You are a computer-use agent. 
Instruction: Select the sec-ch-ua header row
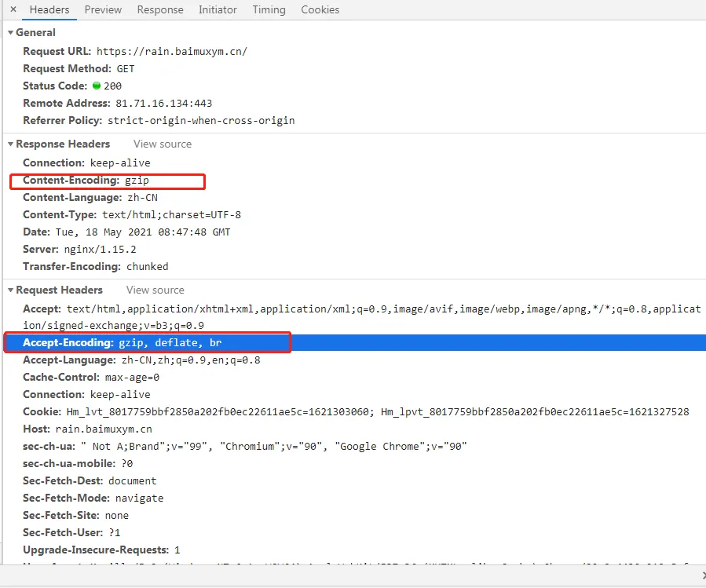pyautogui.click(x=245, y=447)
